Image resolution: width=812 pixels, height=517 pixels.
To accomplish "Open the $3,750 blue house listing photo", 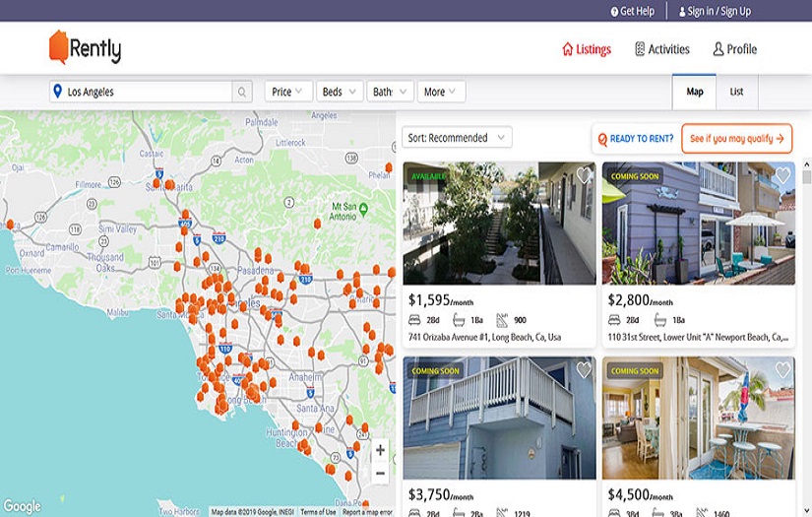I will 499,418.
